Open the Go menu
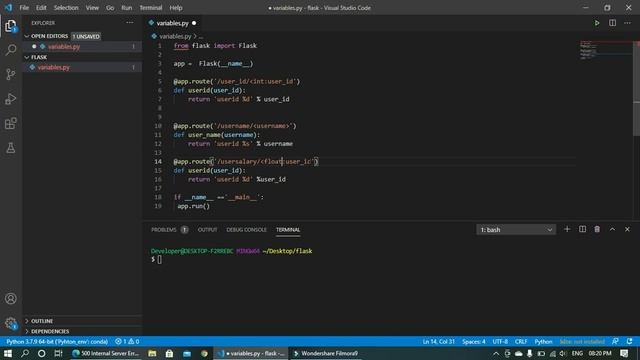 point(110,8)
